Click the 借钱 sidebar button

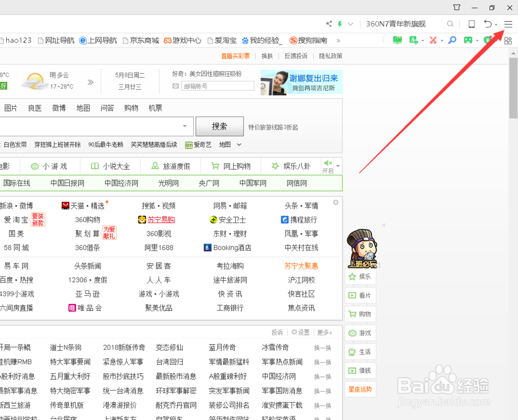[x=361, y=371]
